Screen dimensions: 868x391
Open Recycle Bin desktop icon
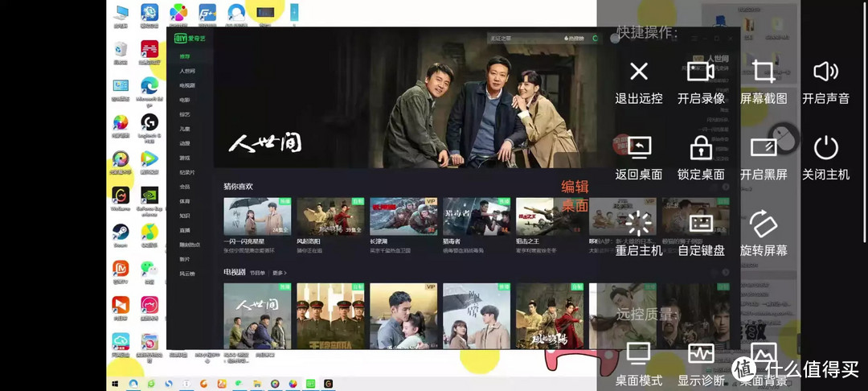121,52
